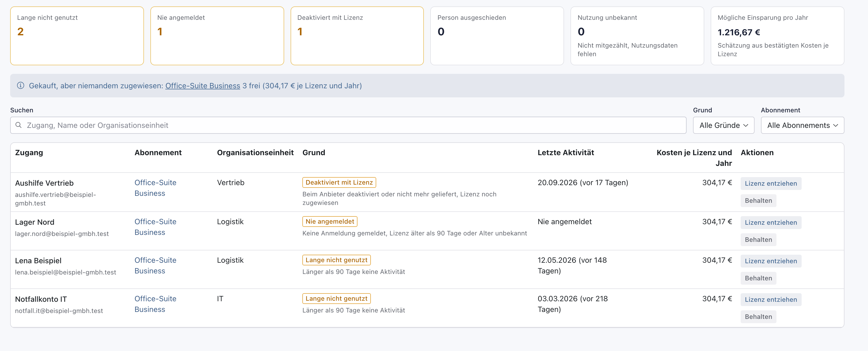The image size is (868, 351).
Task: Click Lange nicht genutzt badge for Lena Beispiel
Action: (x=336, y=260)
